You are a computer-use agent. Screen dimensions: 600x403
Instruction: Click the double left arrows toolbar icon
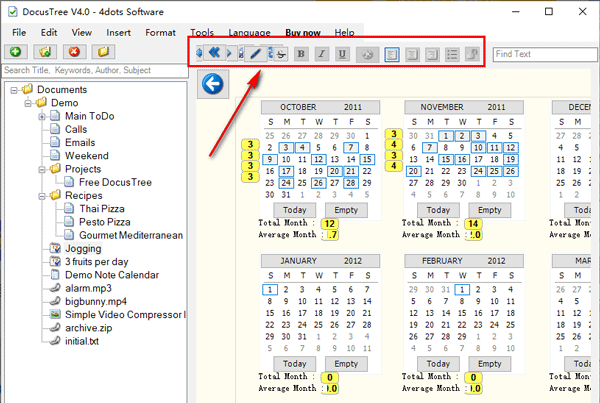(x=214, y=52)
